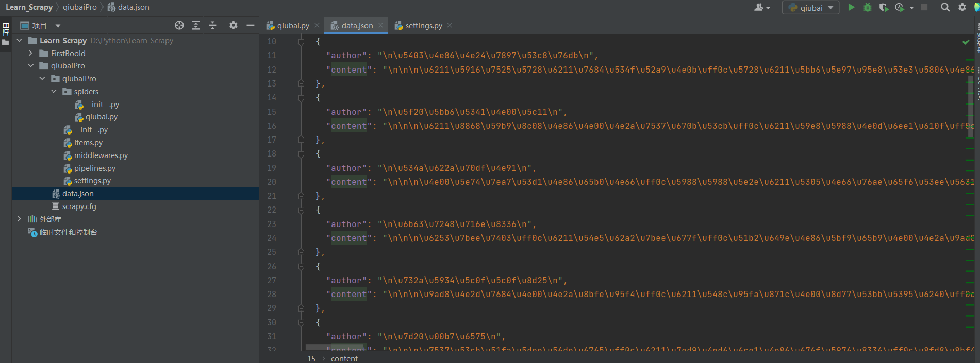
Task: Click Select Opened File target icon
Action: pyautogui.click(x=179, y=25)
